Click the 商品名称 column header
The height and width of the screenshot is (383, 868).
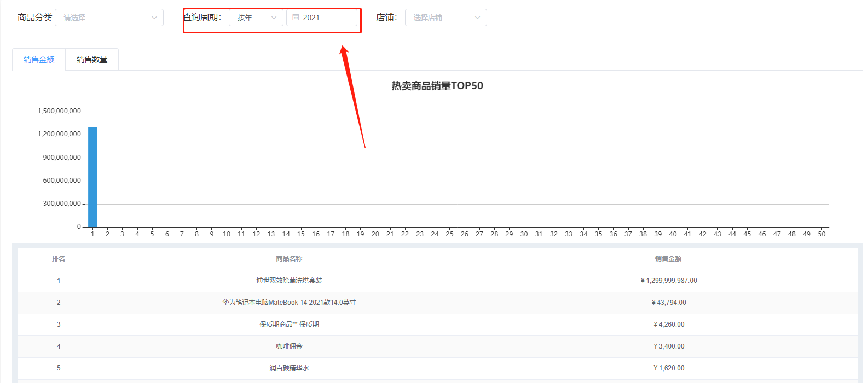(289, 259)
